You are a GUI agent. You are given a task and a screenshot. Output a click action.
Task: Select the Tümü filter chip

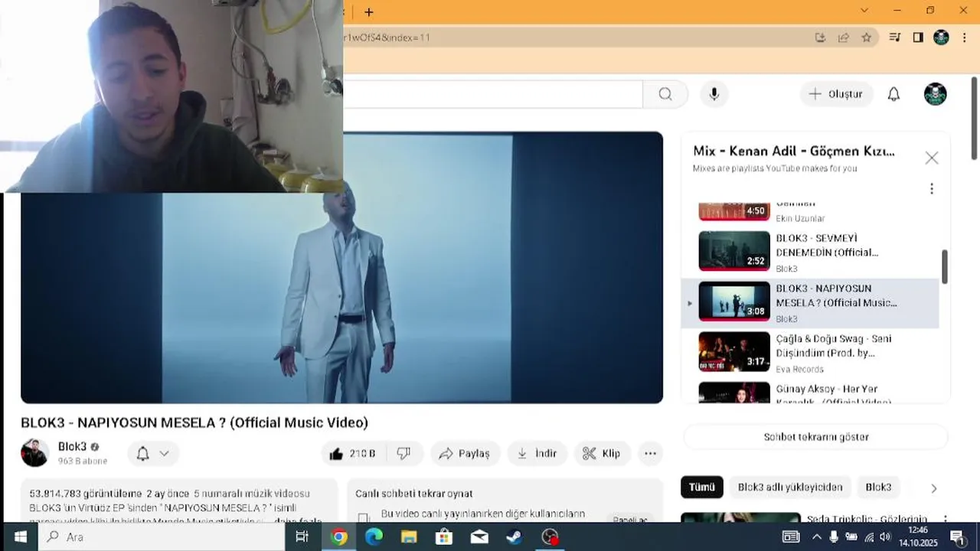point(701,487)
